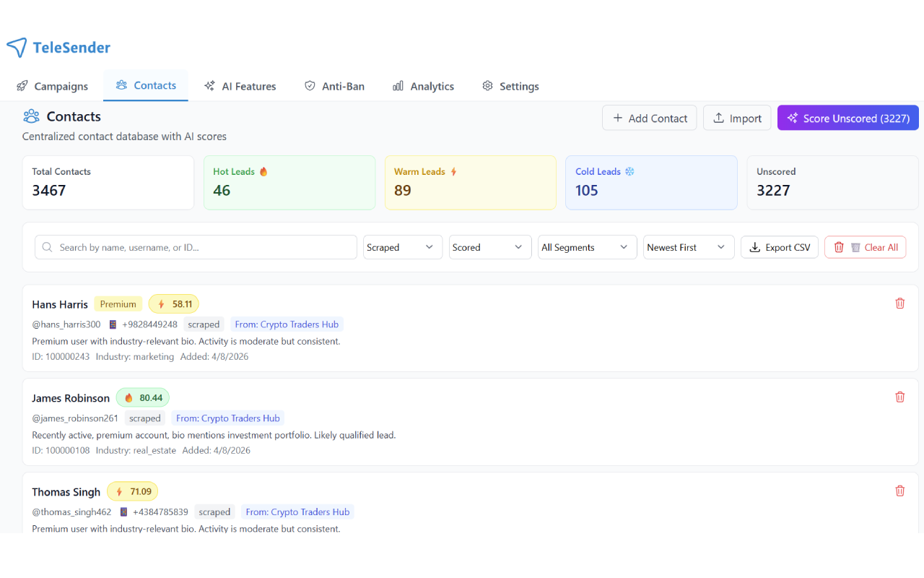Focus the search by name input field
Screen dimensions: 924x578
pyautogui.click(x=202, y=247)
